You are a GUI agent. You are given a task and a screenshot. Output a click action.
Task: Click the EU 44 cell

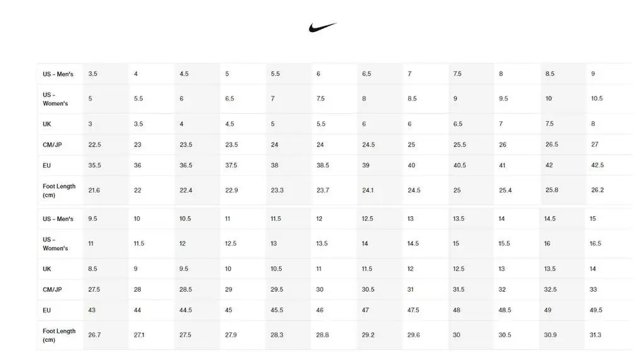138,310
